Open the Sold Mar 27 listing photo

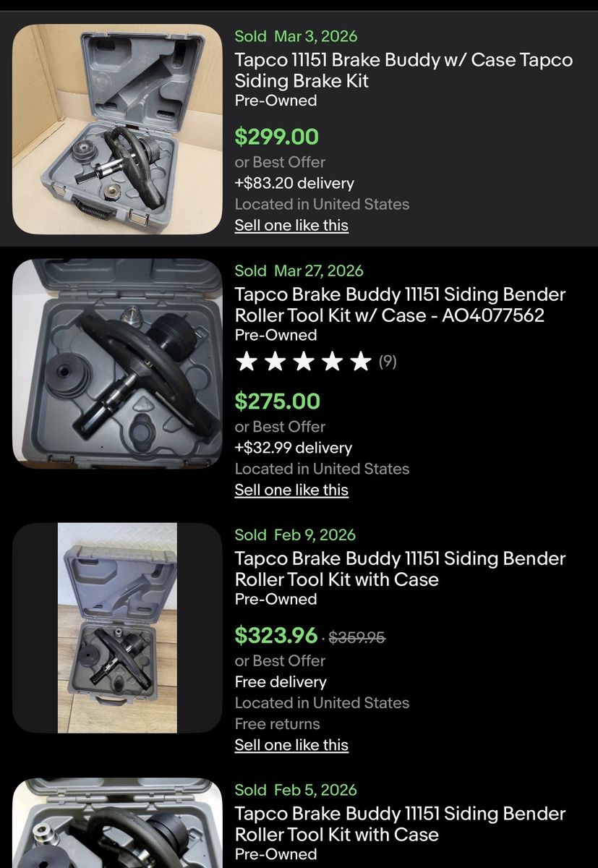coord(117,364)
